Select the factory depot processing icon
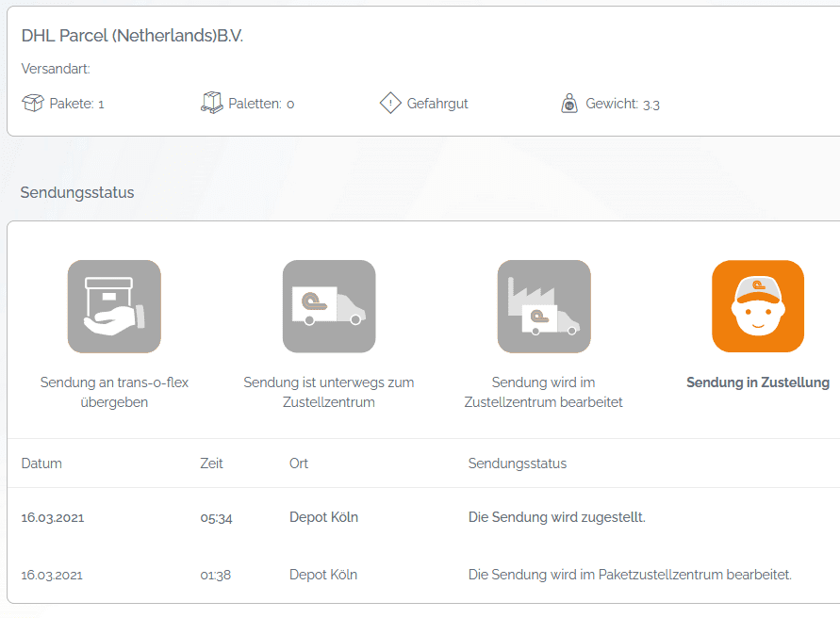840x618 pixels. click(544, 306)
